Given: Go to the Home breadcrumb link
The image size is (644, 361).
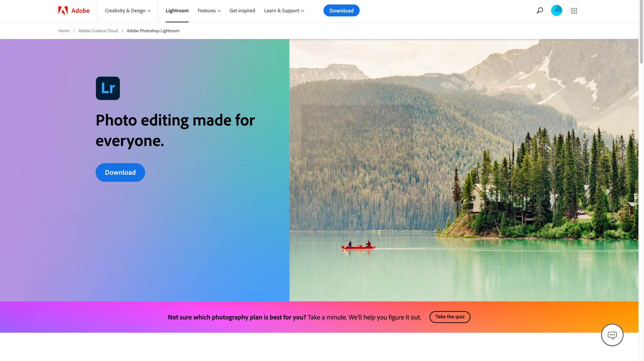Looking at the screenshot, I should 64,31.
